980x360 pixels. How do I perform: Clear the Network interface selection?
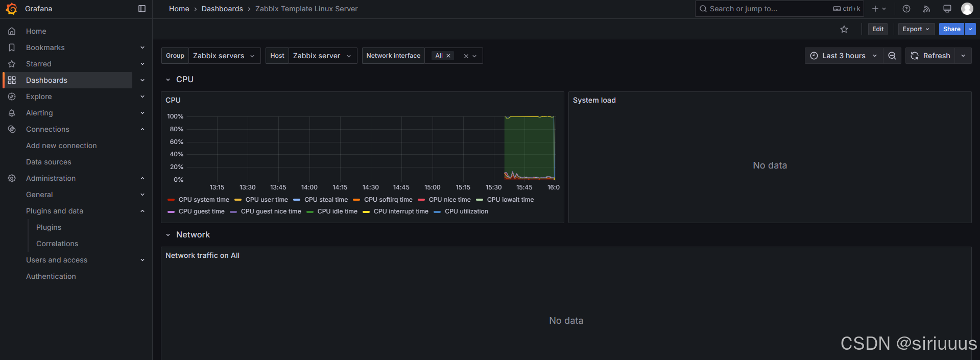click(466, 56)
